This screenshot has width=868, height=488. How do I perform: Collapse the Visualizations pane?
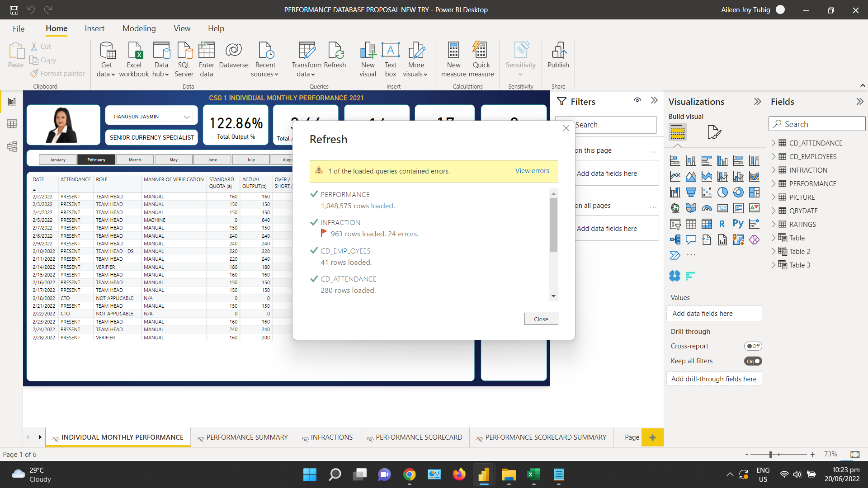tap(758, 102)
